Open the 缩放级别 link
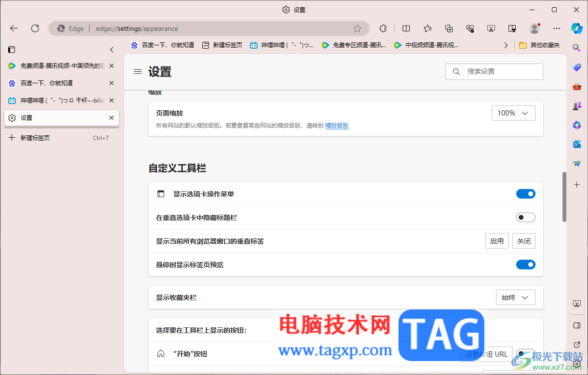This screenshot has height=375, width=588. click(337, 126)
